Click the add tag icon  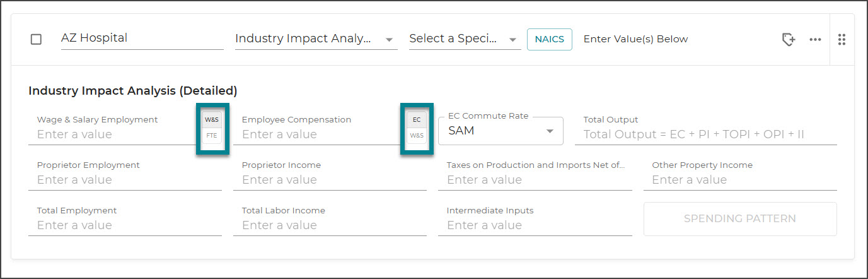click(x=789, y=39)
